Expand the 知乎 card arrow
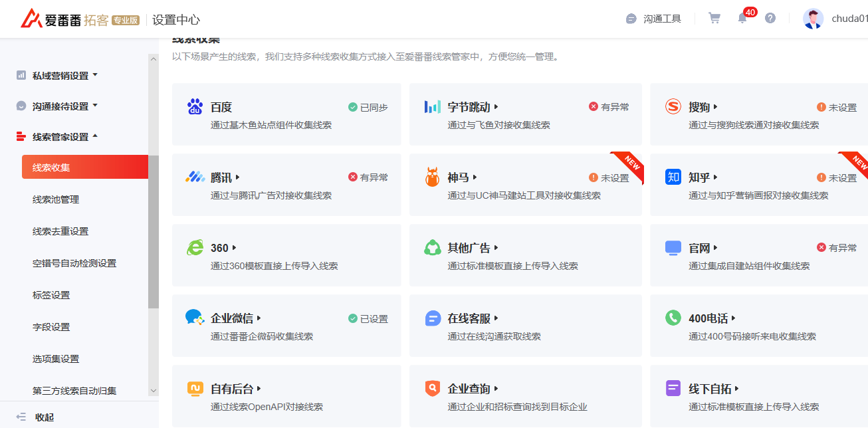The width and height of the screenshot is (868, 428). click(x=716, y=177)
